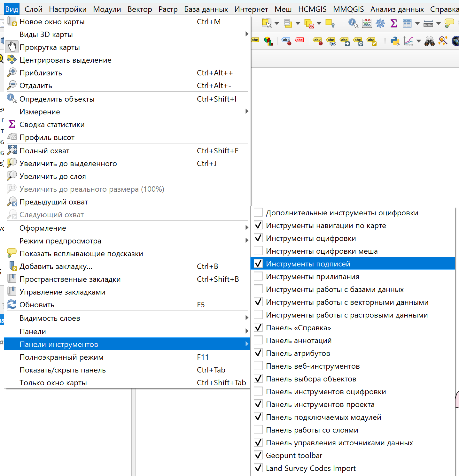The width and height of the screenshot is (459, 476).
Task: Uncheck Geopunt toolbar
Action: pos(258,455)
